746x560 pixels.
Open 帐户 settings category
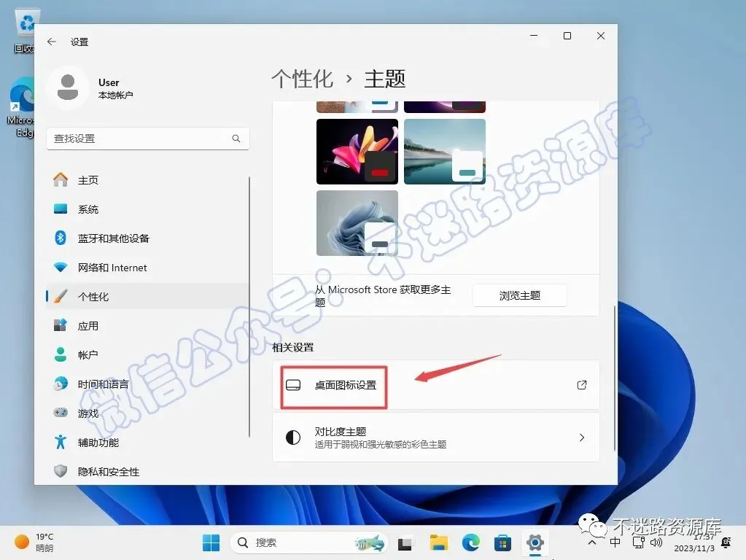click(147, 354)
